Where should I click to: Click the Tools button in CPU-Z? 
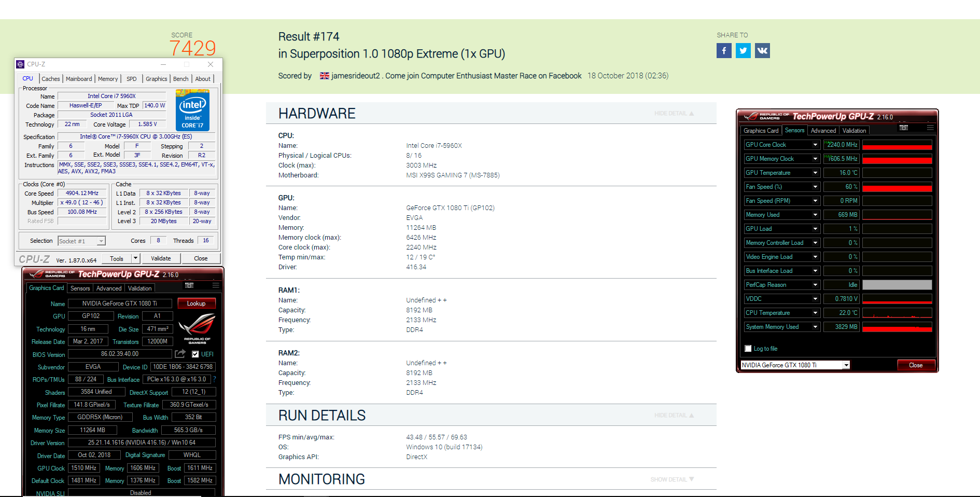click(x=117, y=258)
